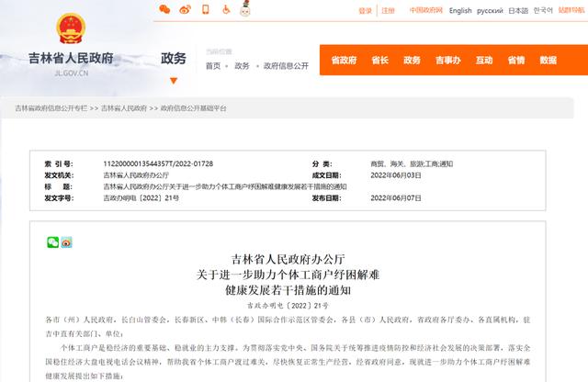Open the 省情 navigation tab
The width and height of the screenshot is (588, 382).
point(516,60)
